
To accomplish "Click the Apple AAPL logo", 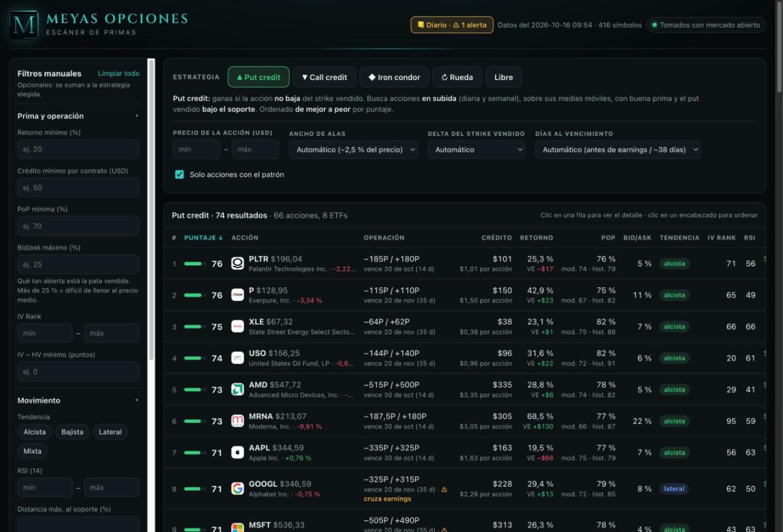I will tap(237, 452).
